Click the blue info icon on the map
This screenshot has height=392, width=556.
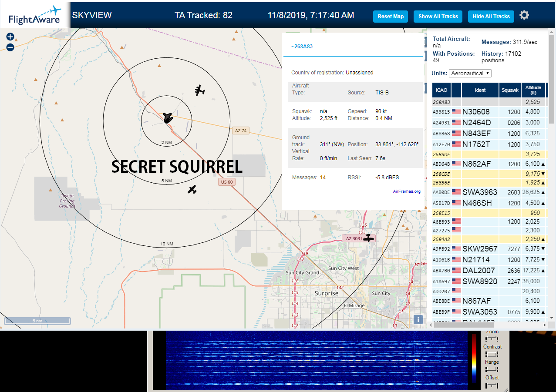[418, 320]
